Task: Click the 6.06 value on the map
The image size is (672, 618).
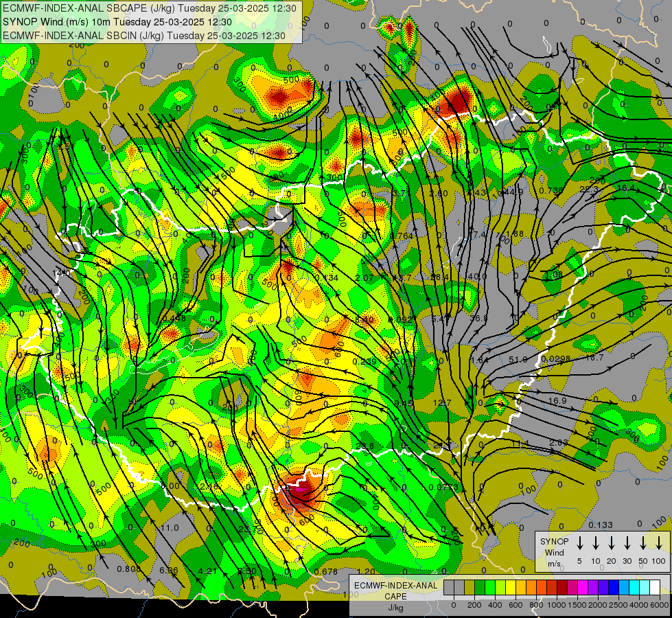Action: (x=168, y=571)
